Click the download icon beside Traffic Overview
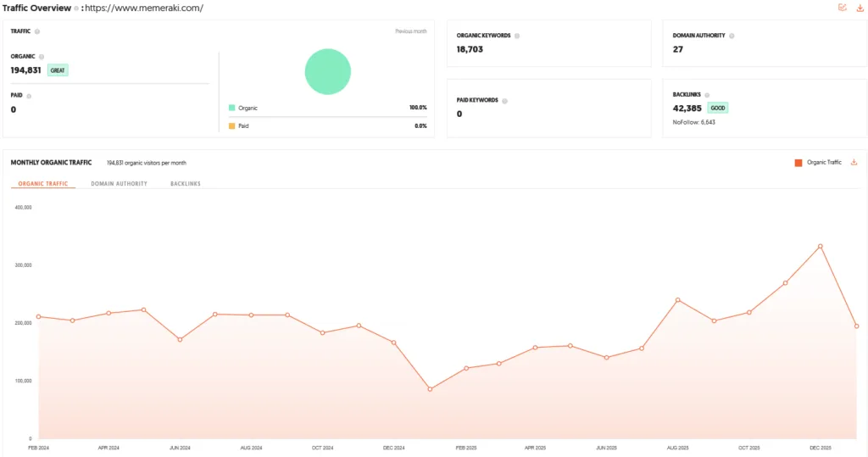The width and height of the screenshot is (868, 457). point(860,8)
